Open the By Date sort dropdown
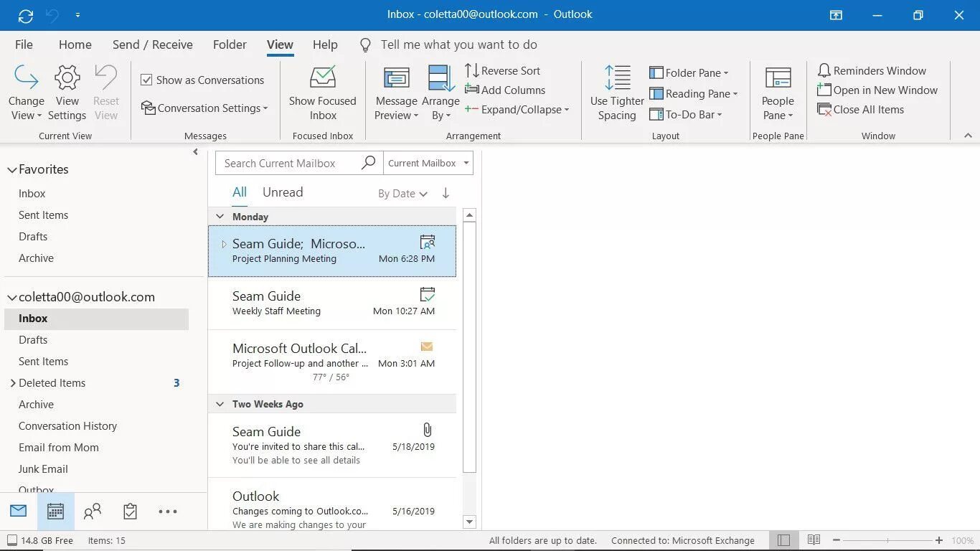Image resolution: width=980 pixels, height=551 pixels. pyautogui.click(x=402, y=194)
